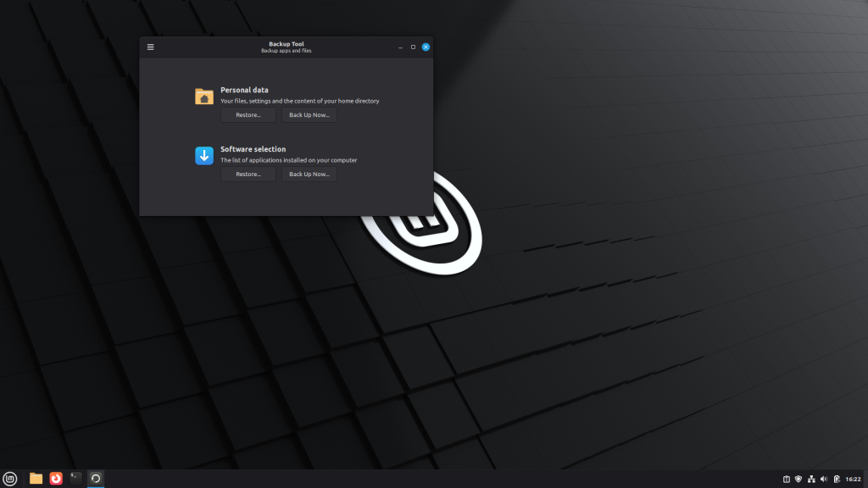Open the Backup Tool hamburger menu
Screen dimensions: 868x488
click(x=151, y=47)
